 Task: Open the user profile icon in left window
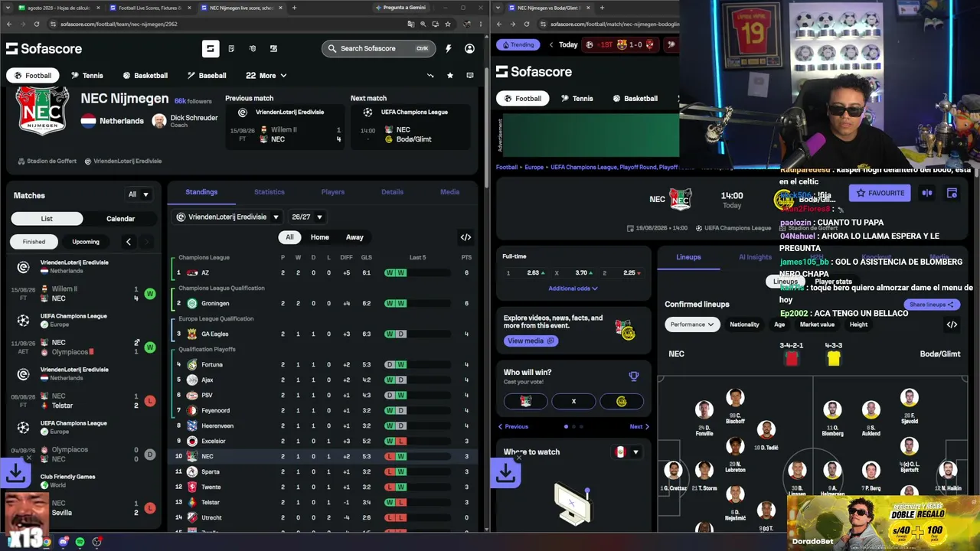point(469,49)
